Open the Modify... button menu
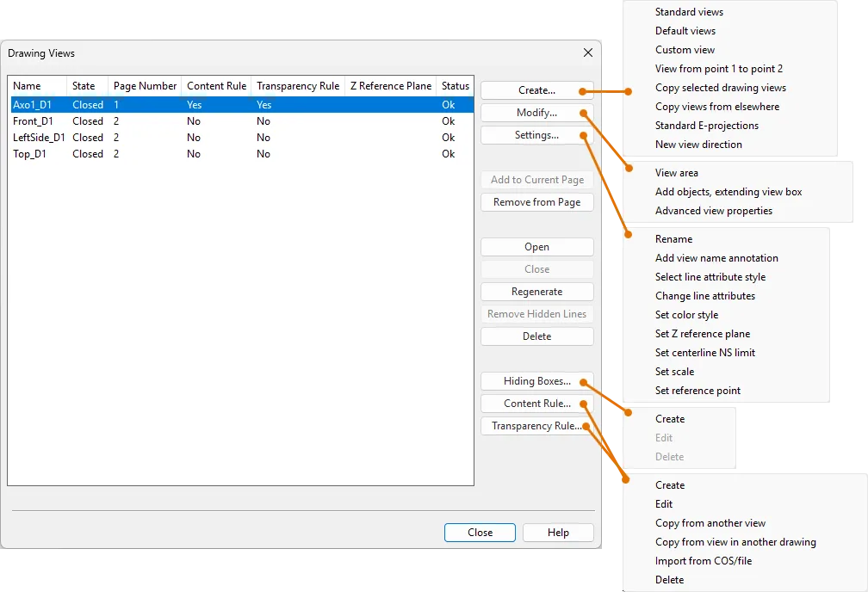868x592 pixels. 537,113
